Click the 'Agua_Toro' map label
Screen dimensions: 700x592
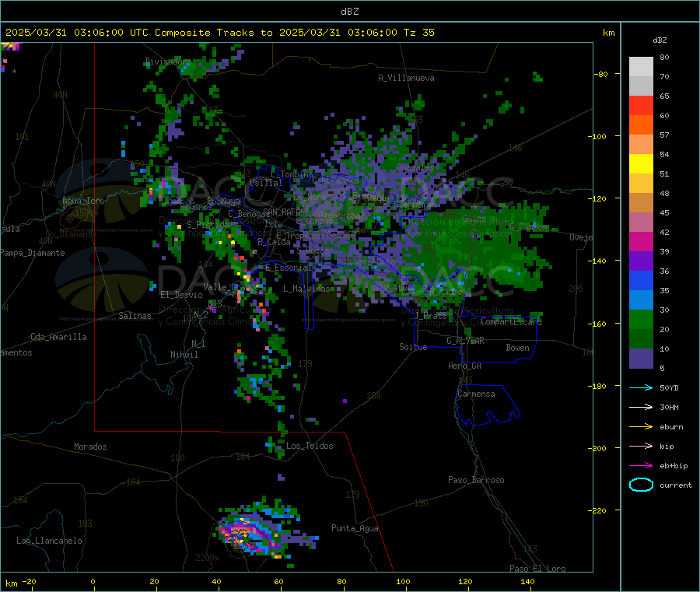click(x=83, y=201)
